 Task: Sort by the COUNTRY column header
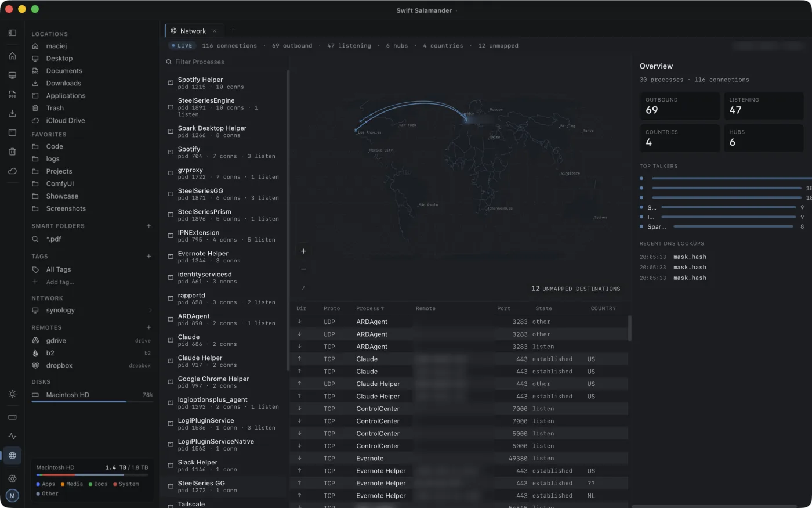[603, 308]
